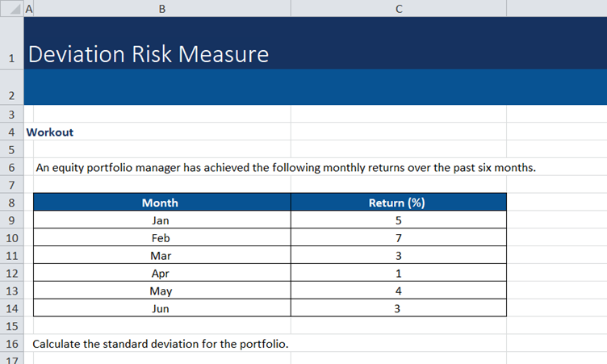Click the Jun return value cell
This screenshot has width=607, height=364.
(x=398, y=308)
